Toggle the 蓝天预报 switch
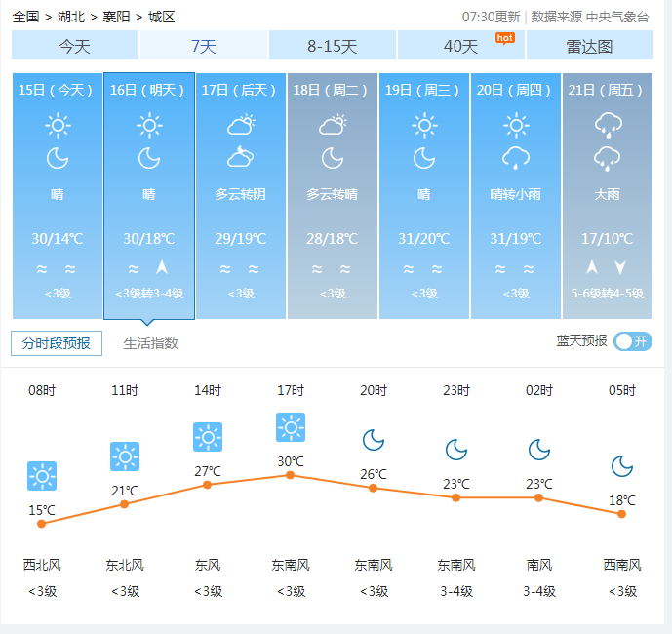 (633, 340)
